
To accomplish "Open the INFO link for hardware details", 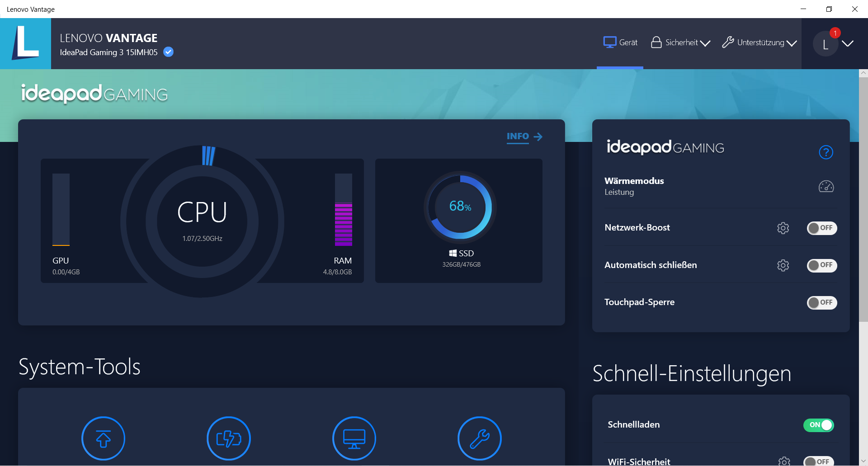I will tap(524, 137).
